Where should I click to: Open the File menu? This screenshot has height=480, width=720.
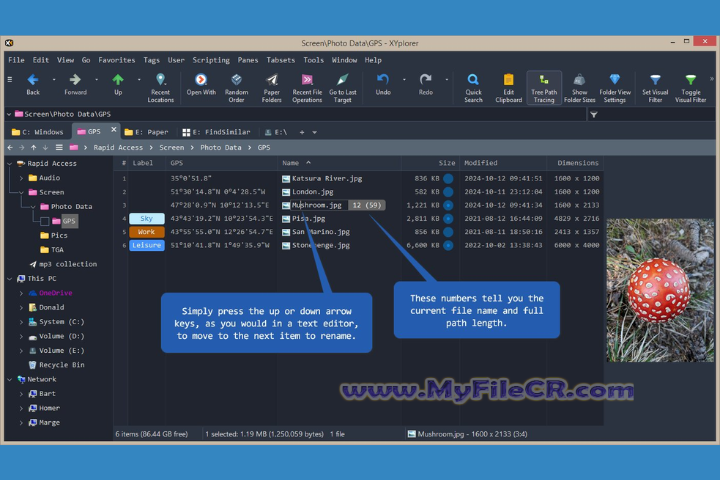coord(16,60)
